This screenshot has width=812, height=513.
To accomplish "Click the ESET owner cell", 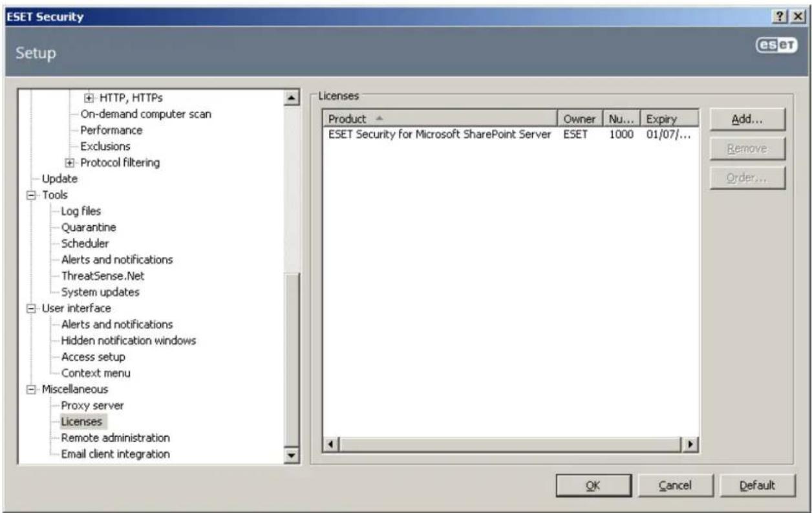I will coord(573,134).
